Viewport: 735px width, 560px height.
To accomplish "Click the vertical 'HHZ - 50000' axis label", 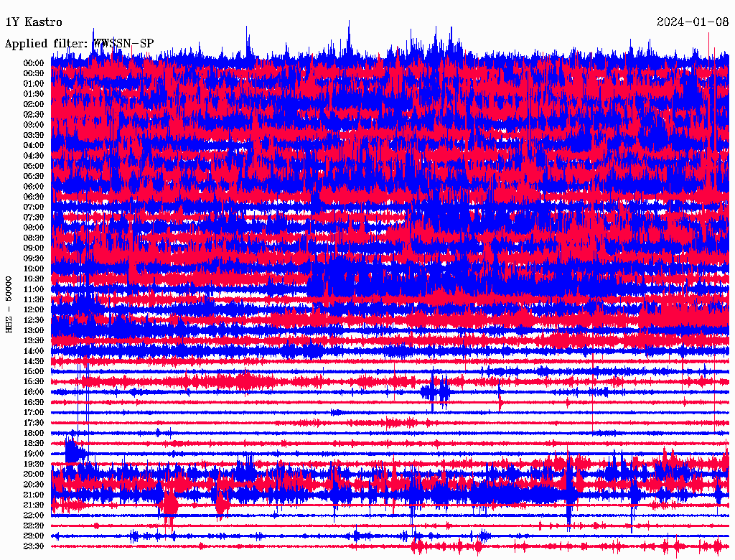I will [9, 305].
